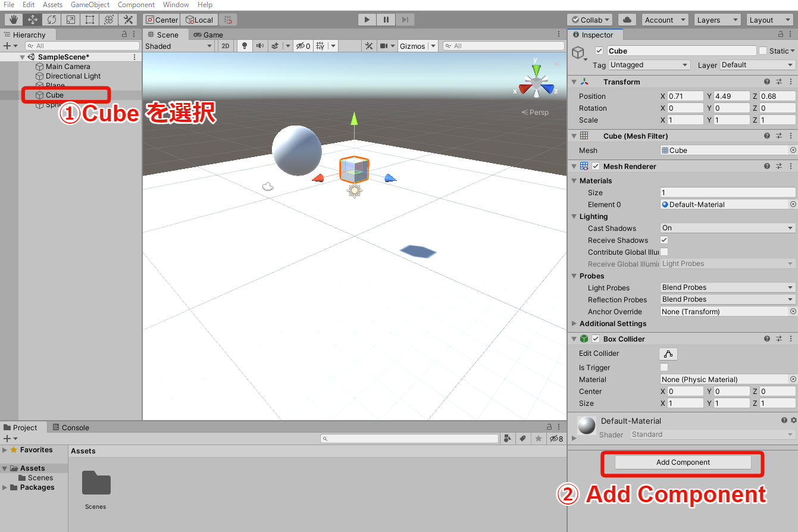Click the Add Component button
Viewport: 798px width, 532px height.
682,462
